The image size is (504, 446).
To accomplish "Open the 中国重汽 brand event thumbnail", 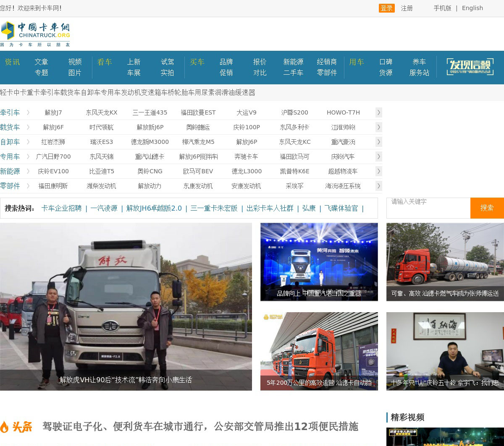I will pos(319,262).
